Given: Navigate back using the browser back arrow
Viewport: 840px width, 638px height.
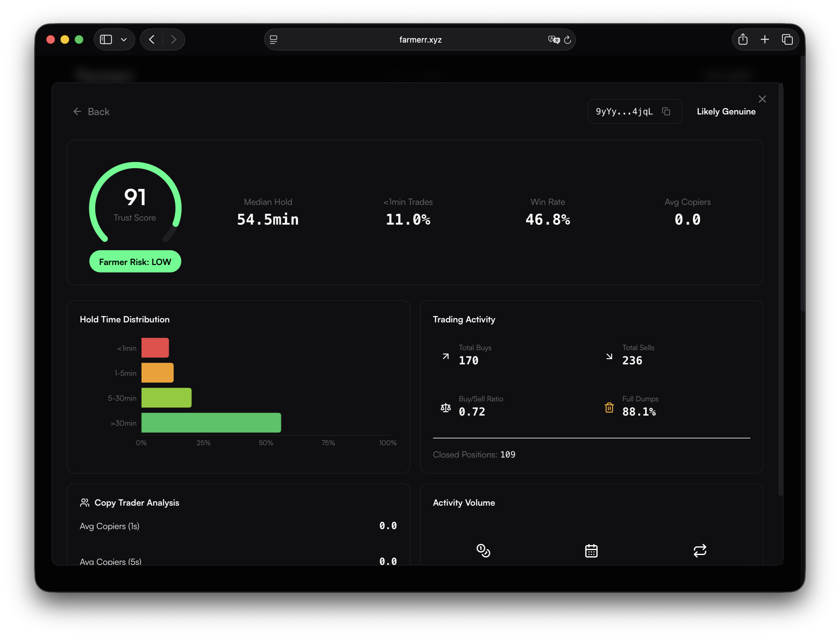Looking at the screenshot, I should click(x=152, y=39).
